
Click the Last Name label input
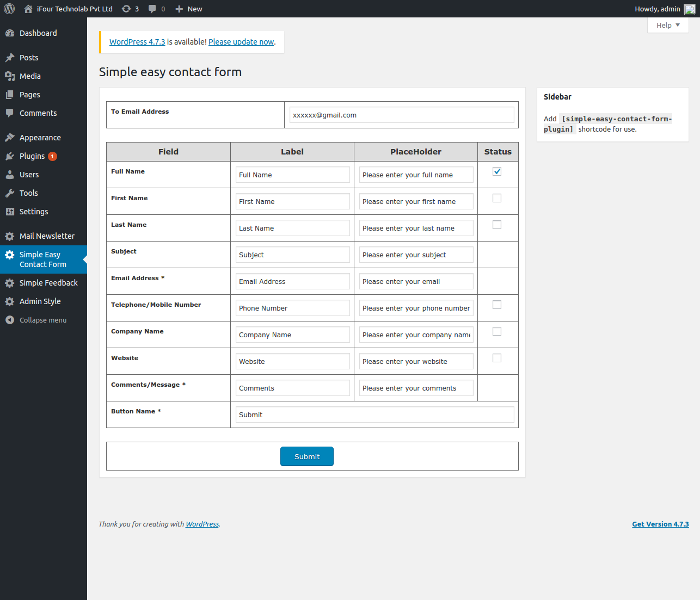tap(293, 228)
